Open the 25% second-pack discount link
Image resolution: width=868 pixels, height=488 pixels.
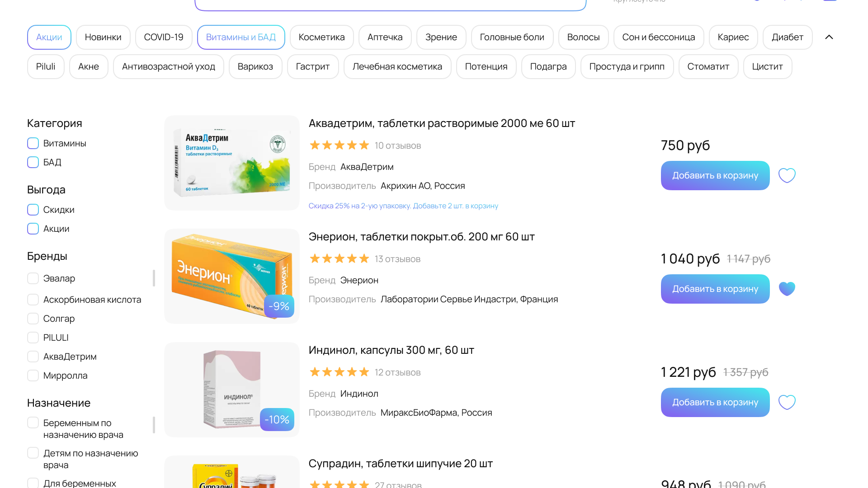[x=403, y=206]
